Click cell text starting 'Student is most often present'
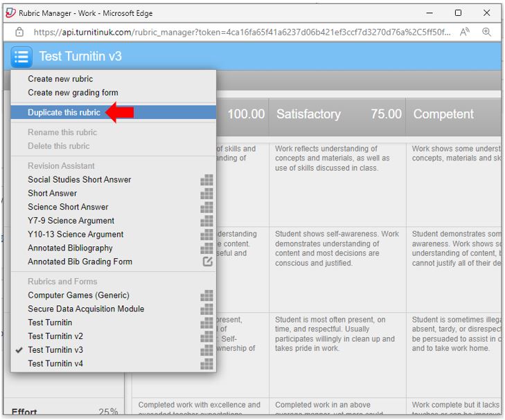 (x=335, y=334)
